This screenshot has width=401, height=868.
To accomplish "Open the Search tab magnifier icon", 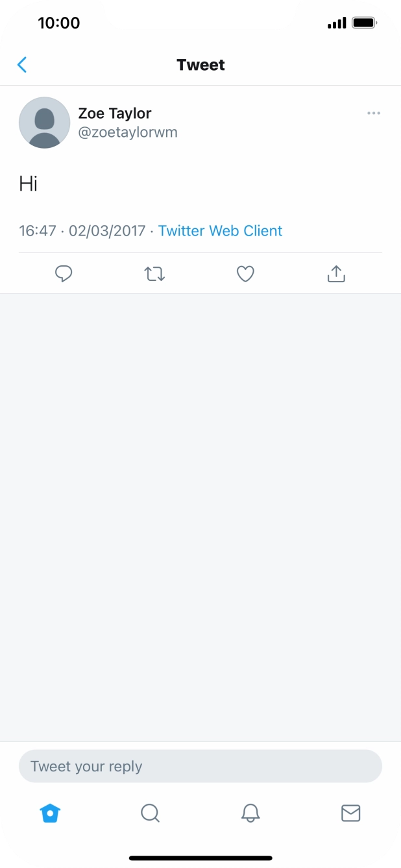I will (x=150, y=813).
